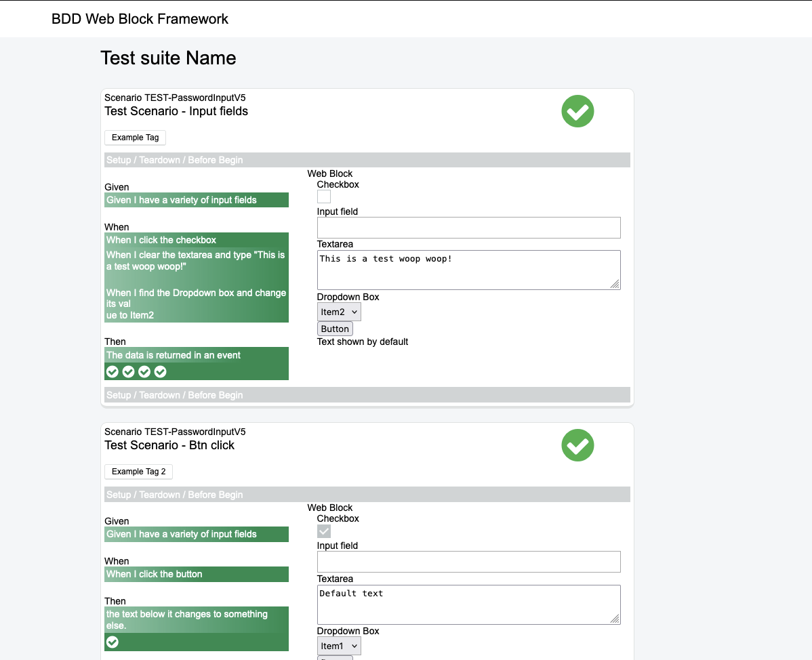This screenshot has width=812, height=660.
Task: Click the first checkmark under 'The data is returned in an event'
Action: (113, 371)
